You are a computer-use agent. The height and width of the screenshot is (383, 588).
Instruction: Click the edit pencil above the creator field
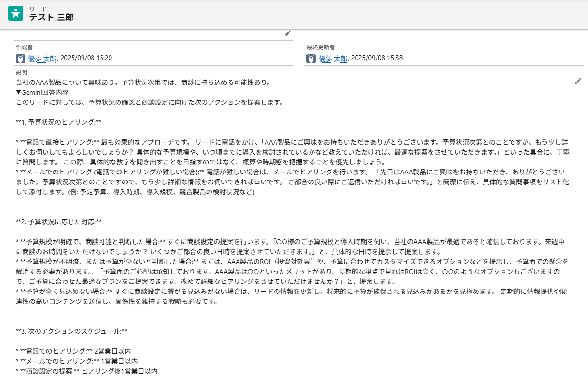click(287, 34)
